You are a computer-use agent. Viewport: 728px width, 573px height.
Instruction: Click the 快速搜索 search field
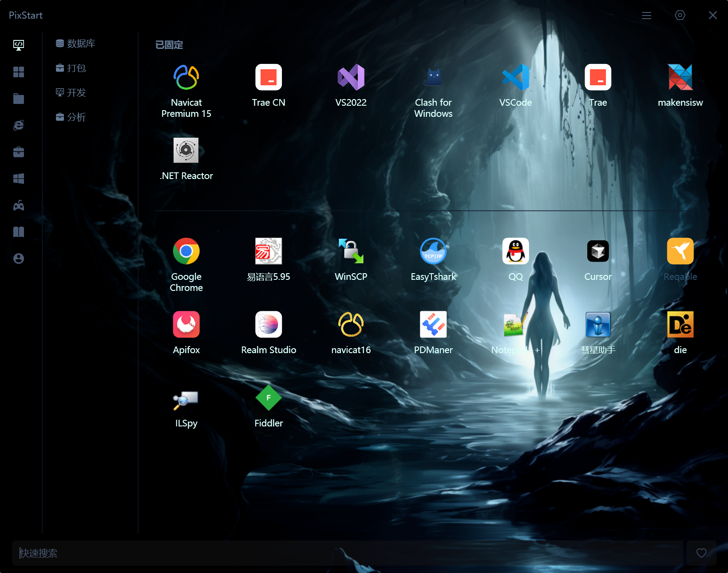pos(346,553)
